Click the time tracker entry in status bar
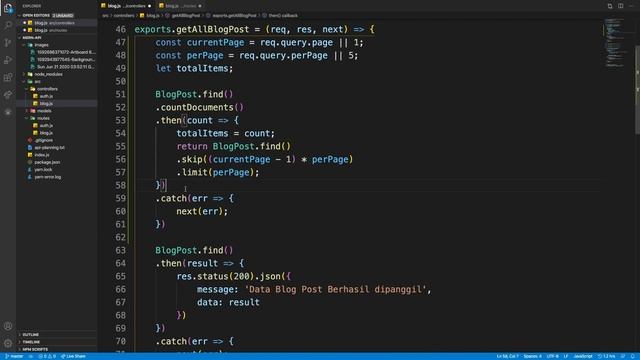 (x=607, y=356)
